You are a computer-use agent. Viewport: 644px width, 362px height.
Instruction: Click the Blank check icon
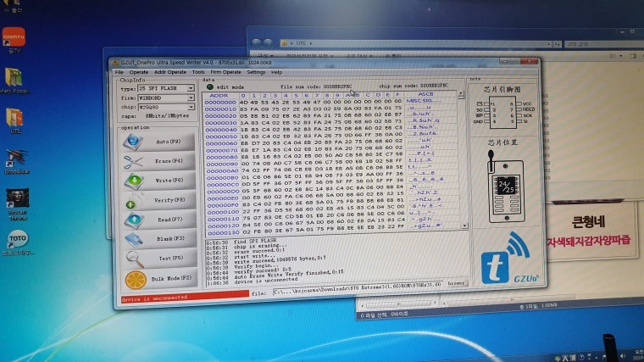click(x=134, y=240)
